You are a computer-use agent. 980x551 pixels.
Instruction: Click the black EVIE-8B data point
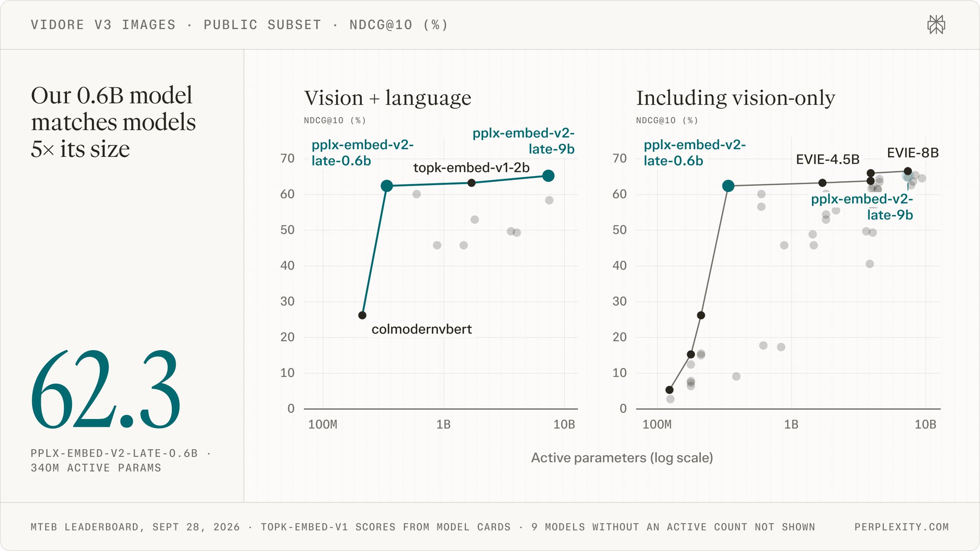tap(908, 171)
